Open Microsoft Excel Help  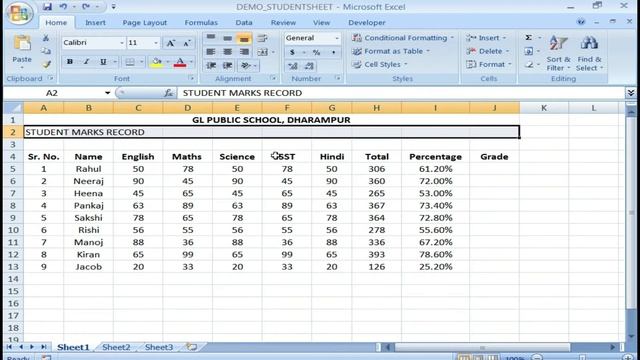click(x=581, y=22)
